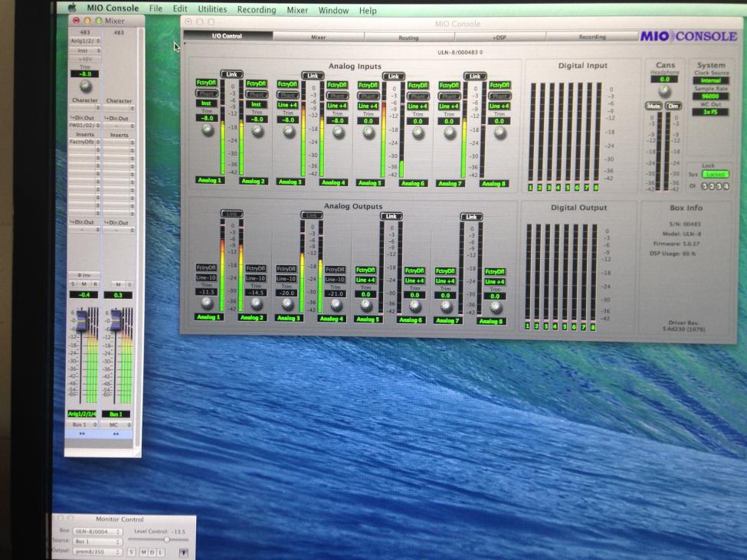Open the Utilities menu
The image size is (747, 560).
212,9
